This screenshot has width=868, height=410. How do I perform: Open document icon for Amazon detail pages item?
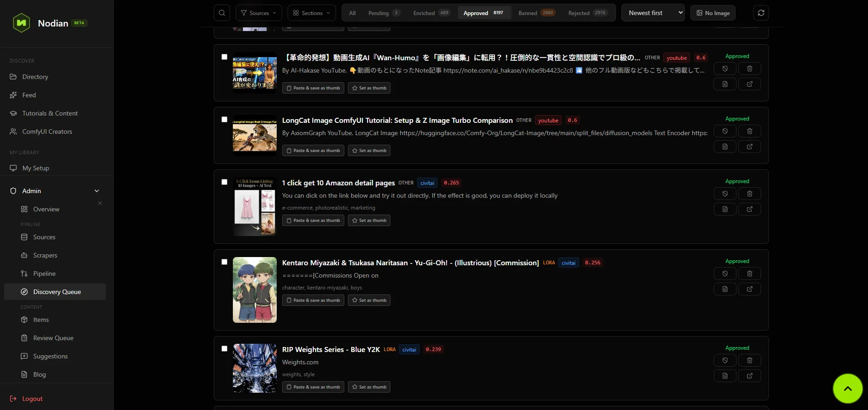coord(725,209)
